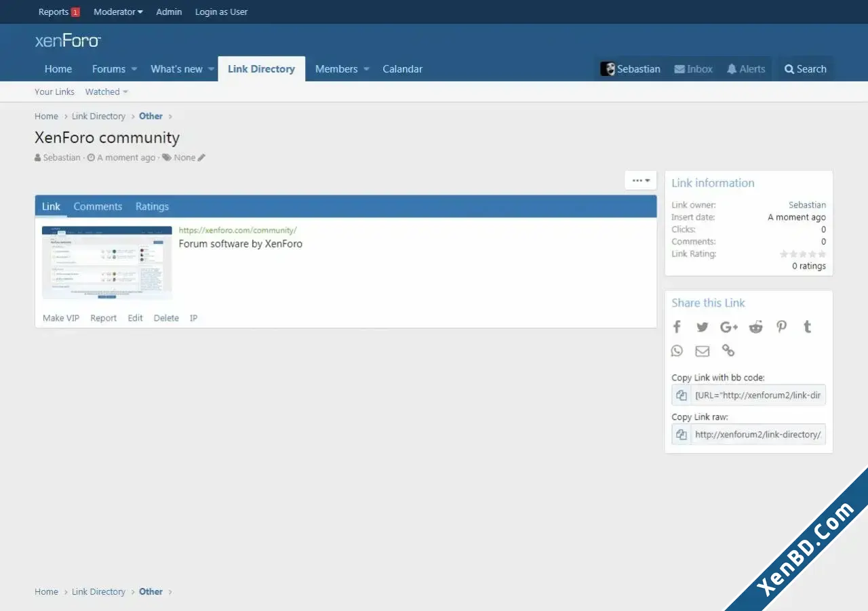
Task: Share this link on Tumblr
Action: 807,327
